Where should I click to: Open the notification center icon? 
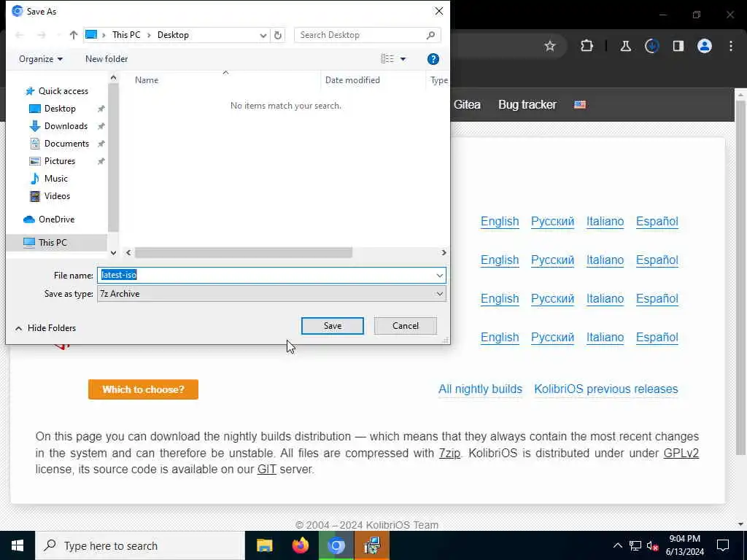pos(723,545)
